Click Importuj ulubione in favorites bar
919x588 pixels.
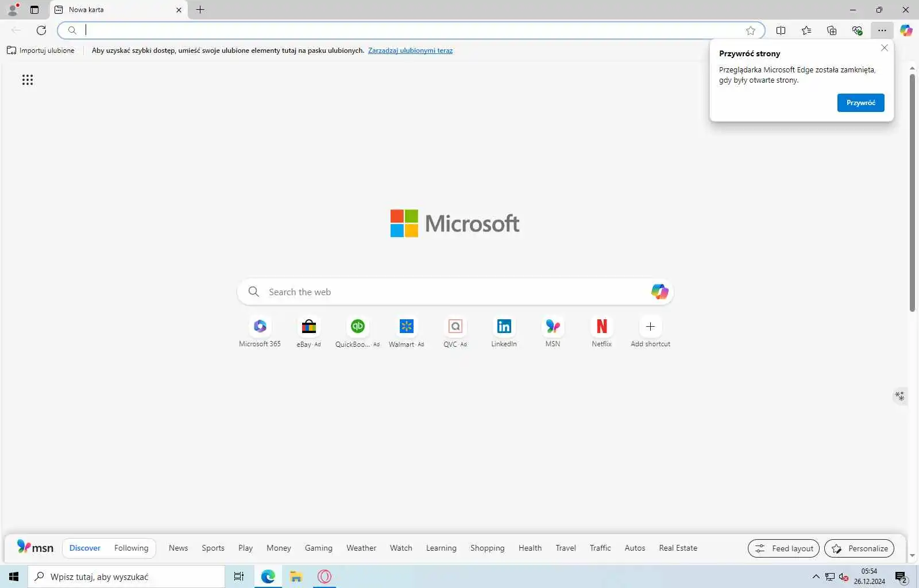(41, 51)
